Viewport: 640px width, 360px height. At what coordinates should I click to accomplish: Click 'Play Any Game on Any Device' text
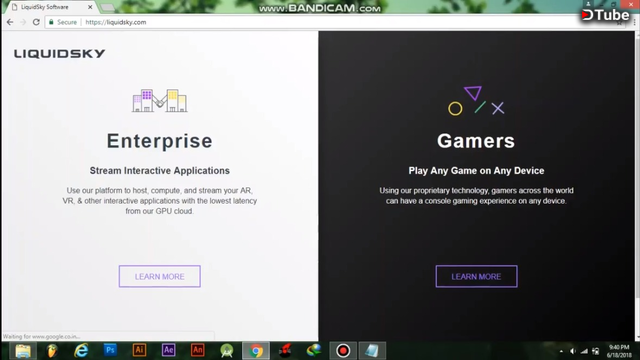coord(476,171)
